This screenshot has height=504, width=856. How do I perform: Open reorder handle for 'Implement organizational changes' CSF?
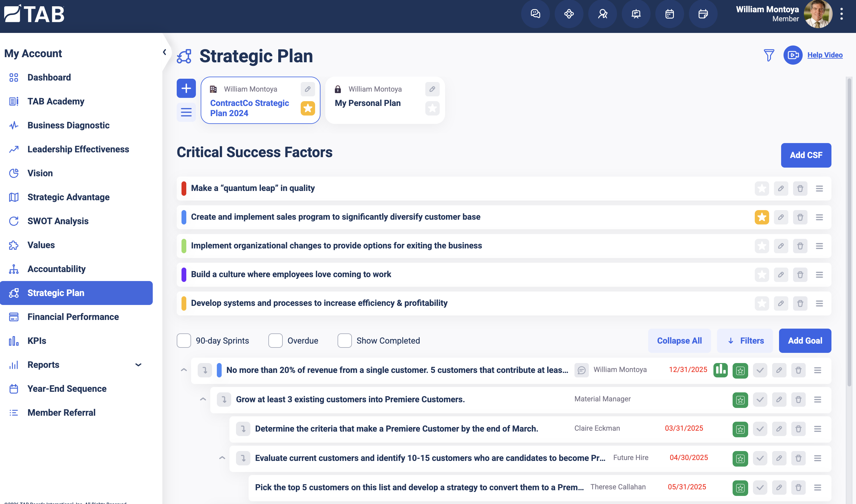pos(819,246)
